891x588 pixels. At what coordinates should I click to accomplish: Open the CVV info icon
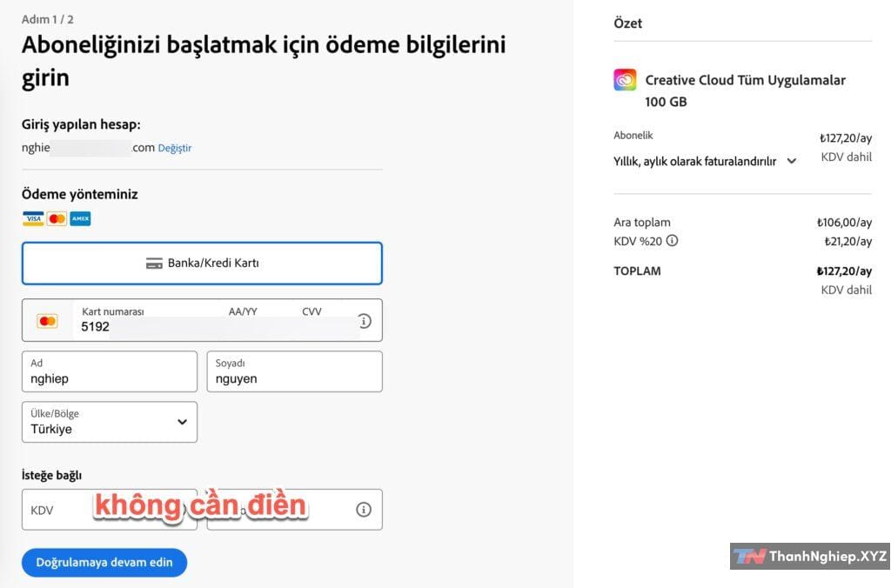[x=365, y=321]
